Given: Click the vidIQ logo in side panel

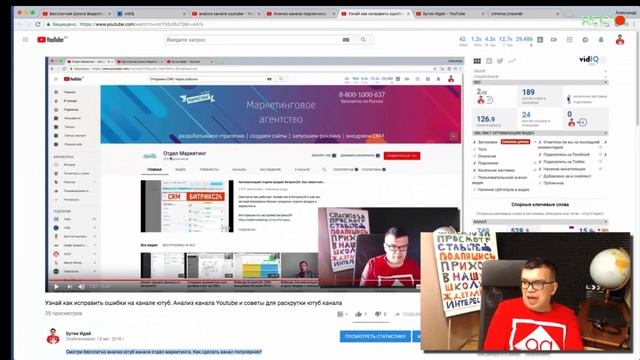Looking at the screenshot, I should (588, 60).
